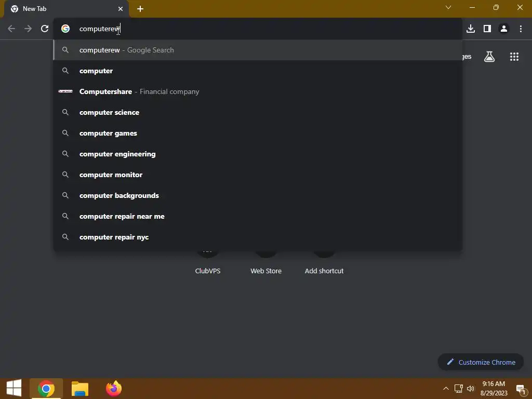532x399 pixels.
Task: Open the network status tray icon
Action: pos(458,389)
